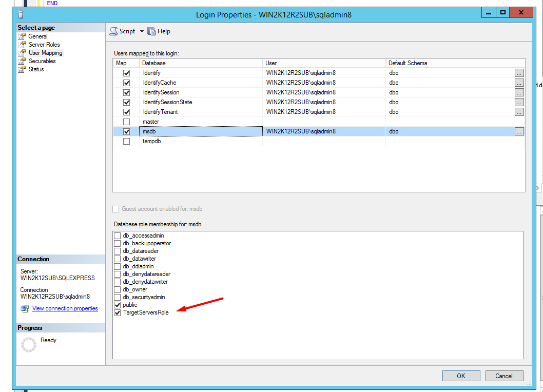The image size is (543, 392).
Task: Click the dialog resize grip corner
Action: point(529,383)
